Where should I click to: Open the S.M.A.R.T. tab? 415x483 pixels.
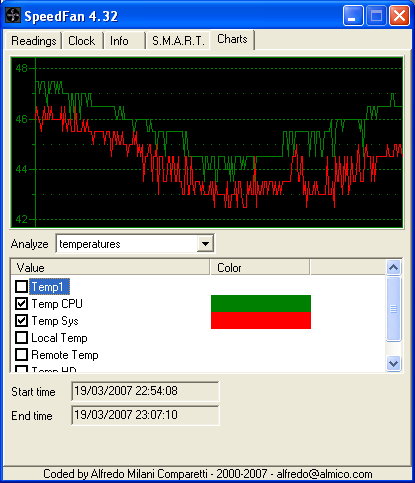(x=178, y=41)
